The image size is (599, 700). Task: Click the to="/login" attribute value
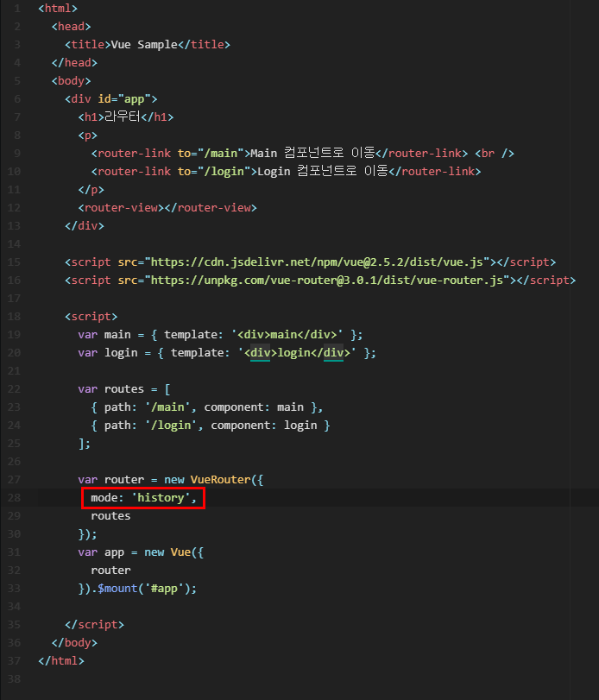coord(214,172)
